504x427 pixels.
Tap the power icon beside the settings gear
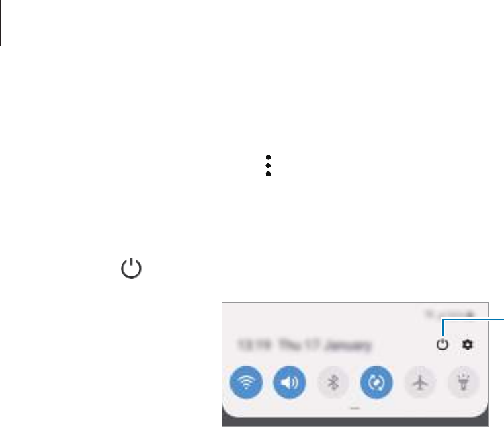click(443, 344)
